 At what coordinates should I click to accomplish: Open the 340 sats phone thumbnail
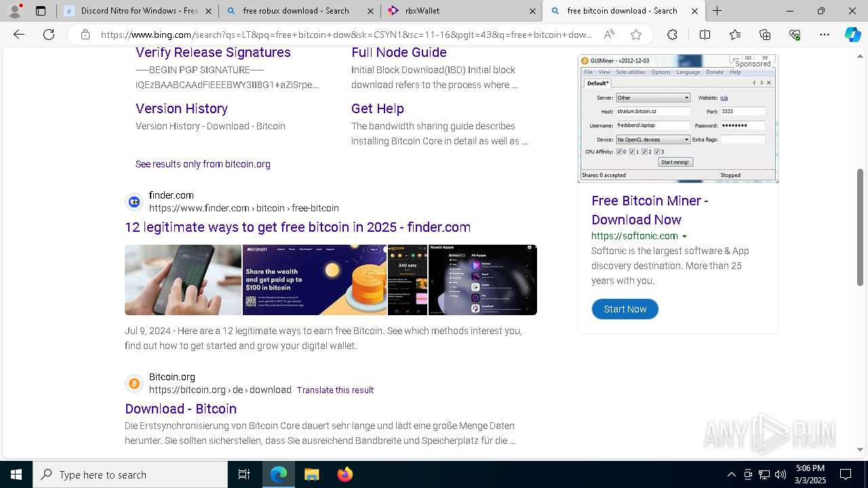(x=408, y=280)
